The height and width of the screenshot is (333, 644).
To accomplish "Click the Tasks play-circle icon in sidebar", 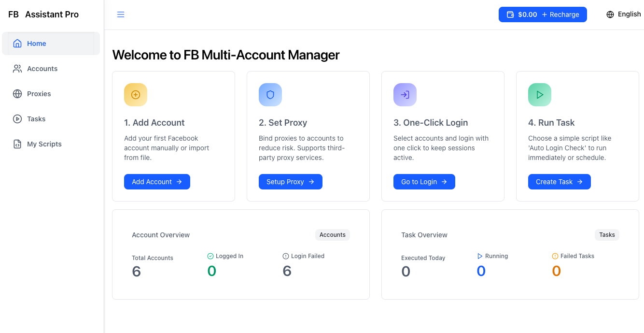I will (x=18, y=118).
